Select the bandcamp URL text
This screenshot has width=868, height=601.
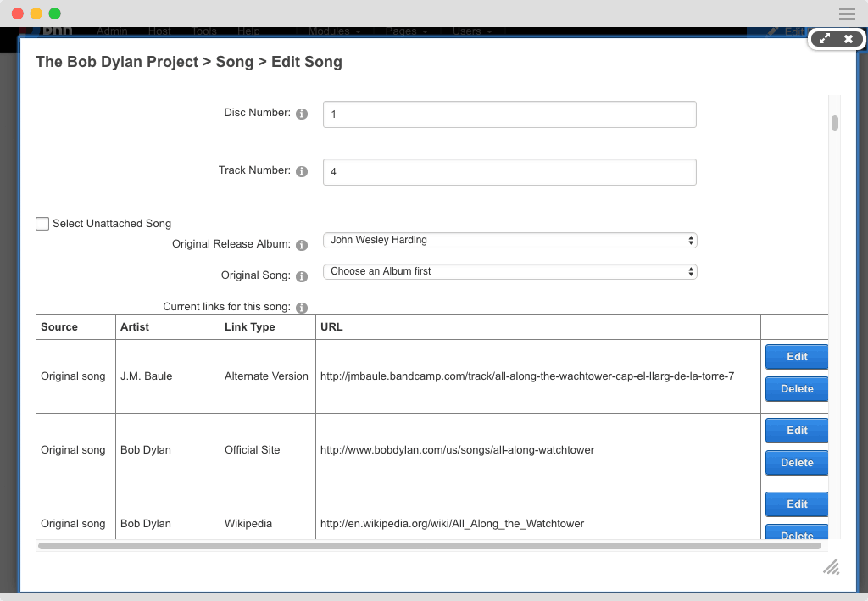527,376
